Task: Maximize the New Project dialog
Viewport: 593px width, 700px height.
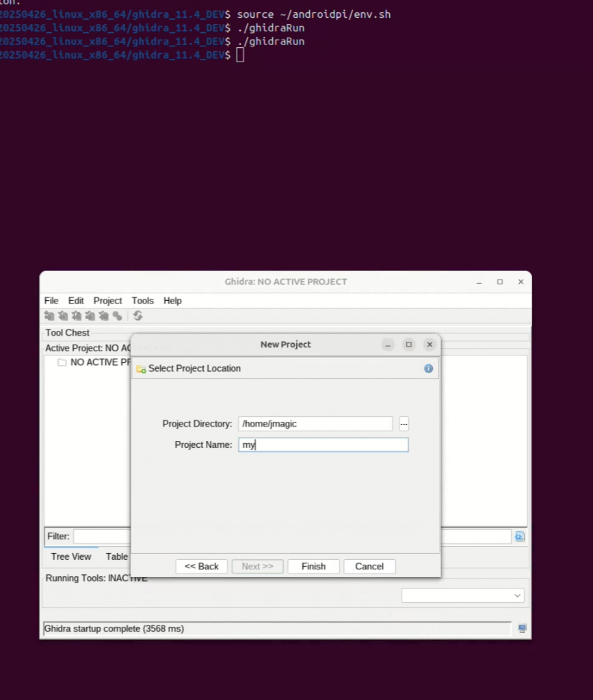Action: 408,345
